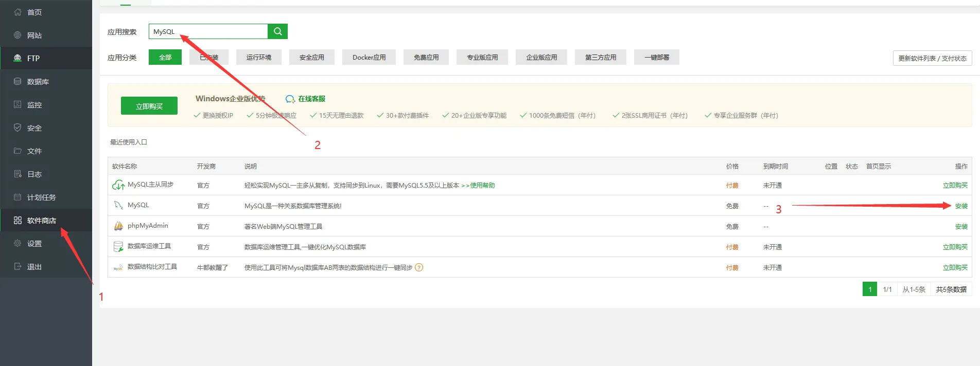The width and height of the screenshot is (980, 366).
Task: Click the green search magnifier button
Action: coord(277,31)
